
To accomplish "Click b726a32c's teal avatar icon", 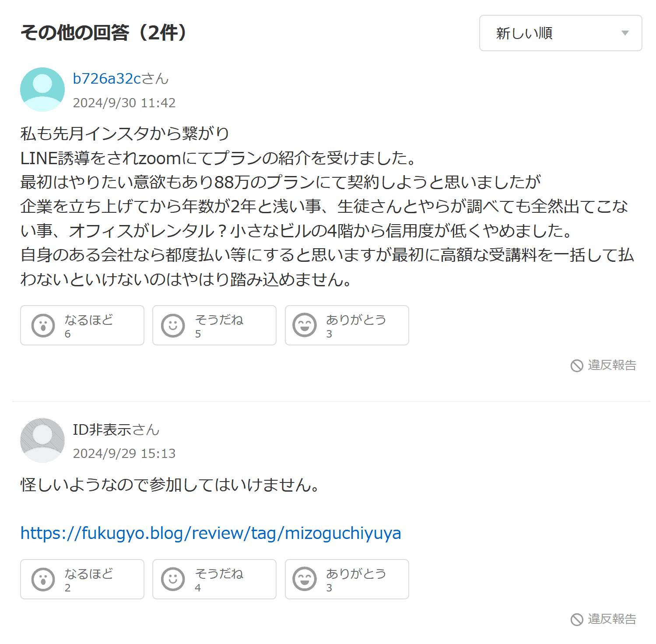I will click(42, 89).
